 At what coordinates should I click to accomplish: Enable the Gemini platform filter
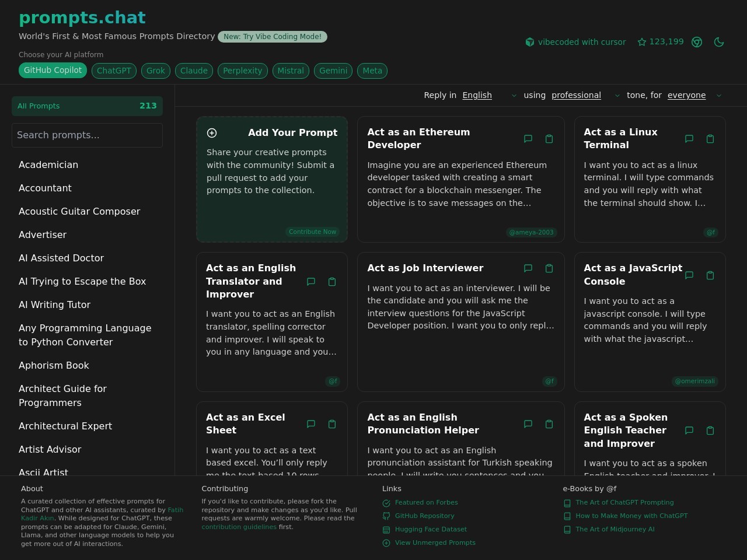pyautogui.click(x=333, y=71)
